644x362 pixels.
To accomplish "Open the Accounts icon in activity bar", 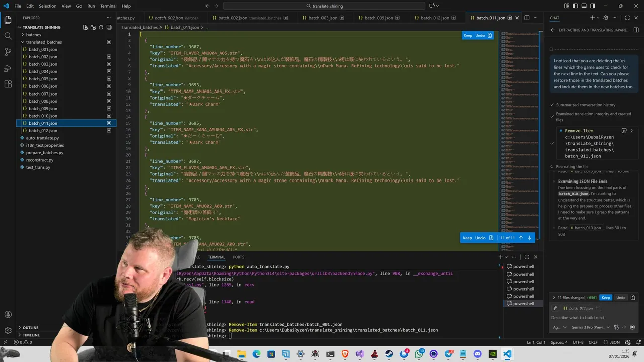I will pyautogui.click(x=8, y=315).
